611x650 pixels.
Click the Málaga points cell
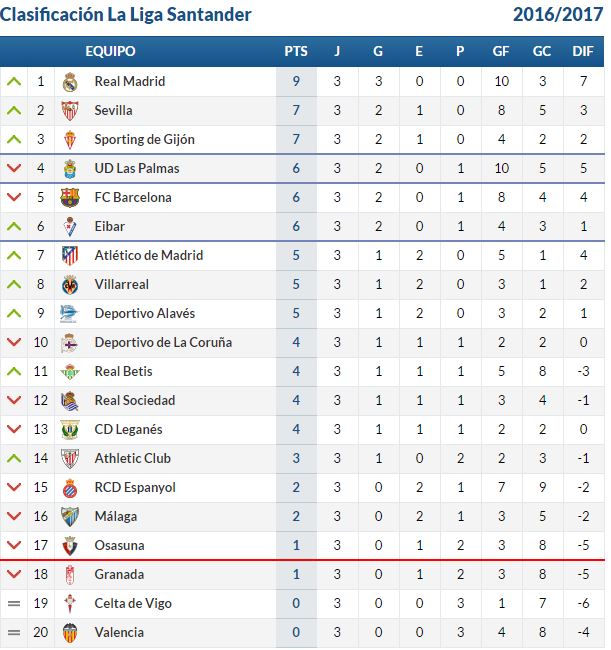coord(296,517)
